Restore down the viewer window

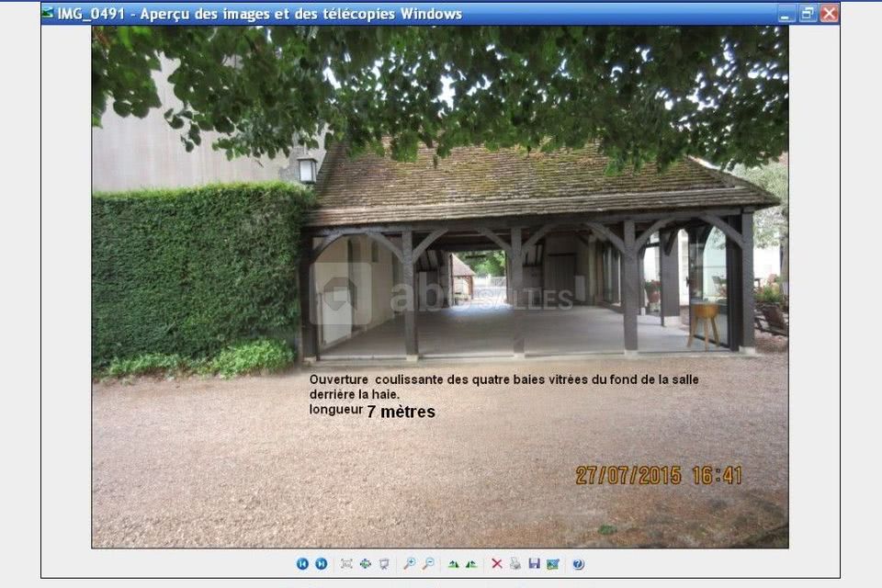coord(808,14)
